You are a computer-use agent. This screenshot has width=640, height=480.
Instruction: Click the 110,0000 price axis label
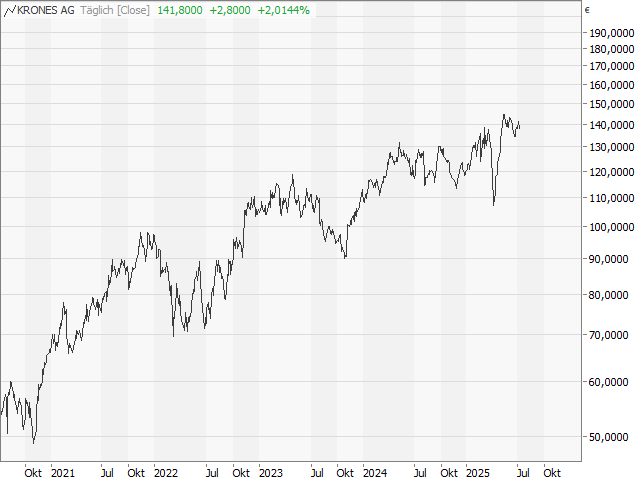tap(612, 198)
